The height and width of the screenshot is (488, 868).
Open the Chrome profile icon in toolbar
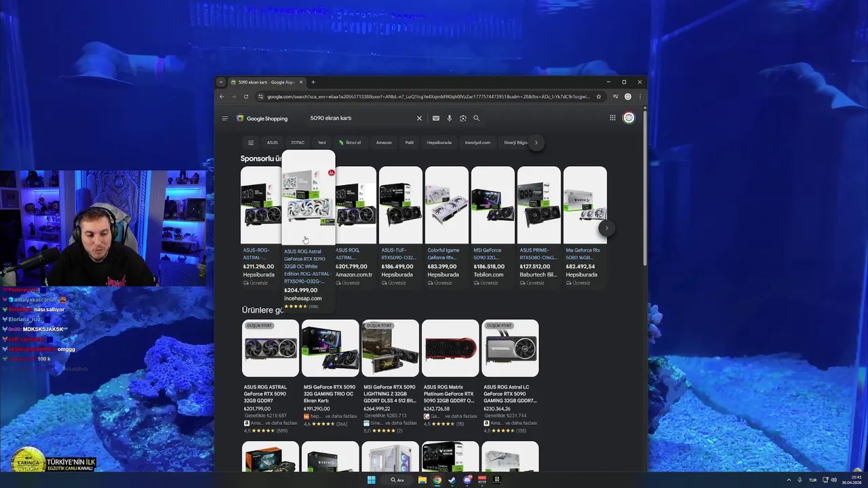tap(628, 96)
